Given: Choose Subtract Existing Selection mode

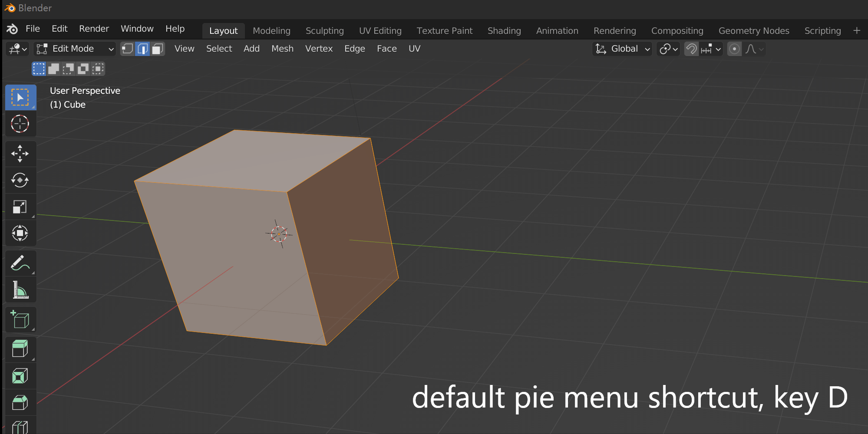Looking at the screenshot, I should [x=68, y=69].
